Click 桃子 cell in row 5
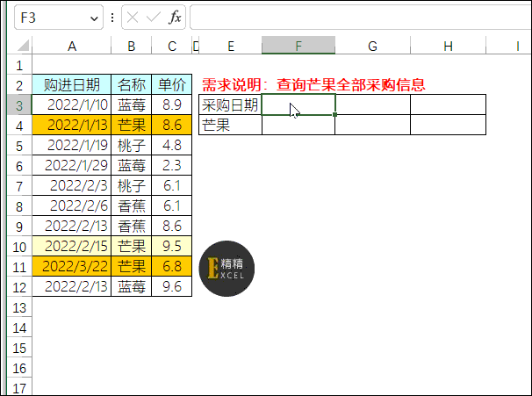532x396 pixels. pyautogui.click(x=132, y=145)
